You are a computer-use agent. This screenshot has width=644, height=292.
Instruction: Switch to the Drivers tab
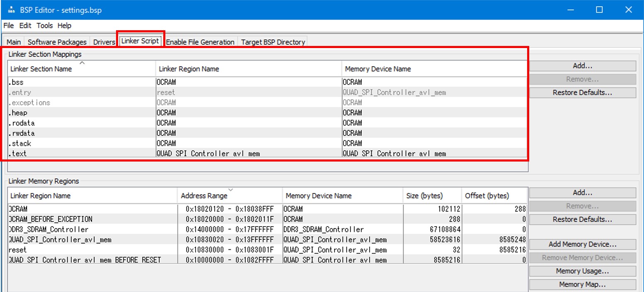click(104, 42)
